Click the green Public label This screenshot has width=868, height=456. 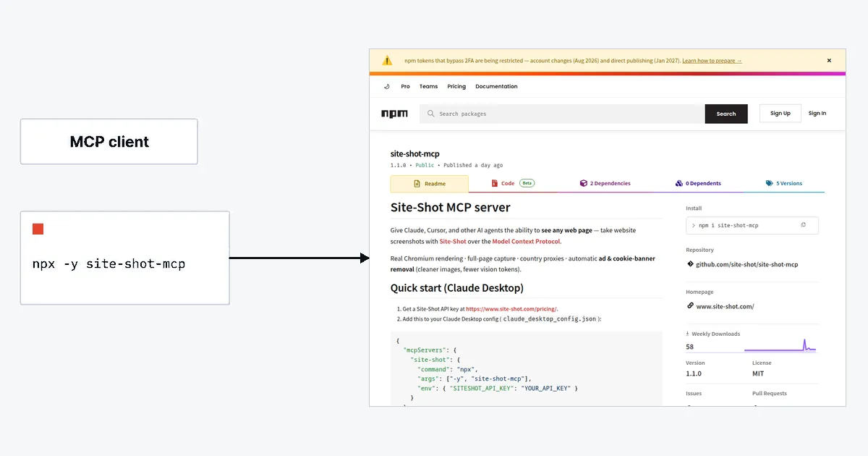click(x=425, y=166)
